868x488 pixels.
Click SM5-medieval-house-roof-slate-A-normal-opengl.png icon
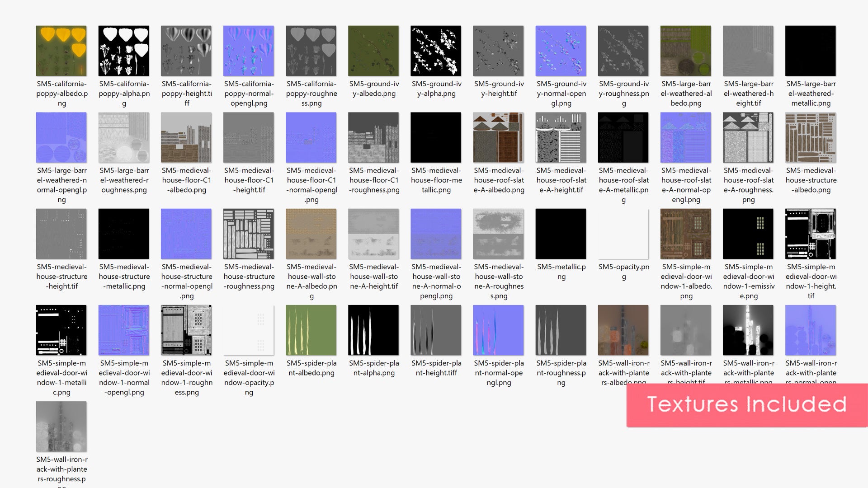pos(685,137)
